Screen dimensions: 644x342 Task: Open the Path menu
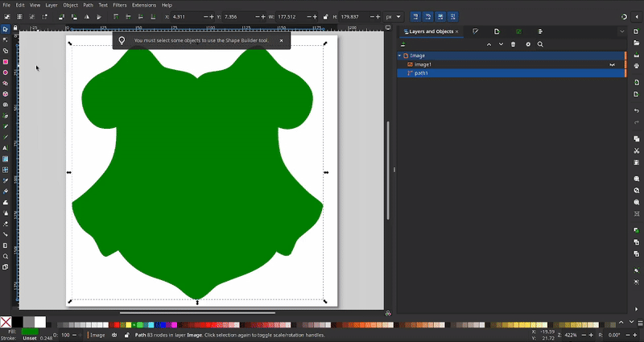[x=89, y=5]
